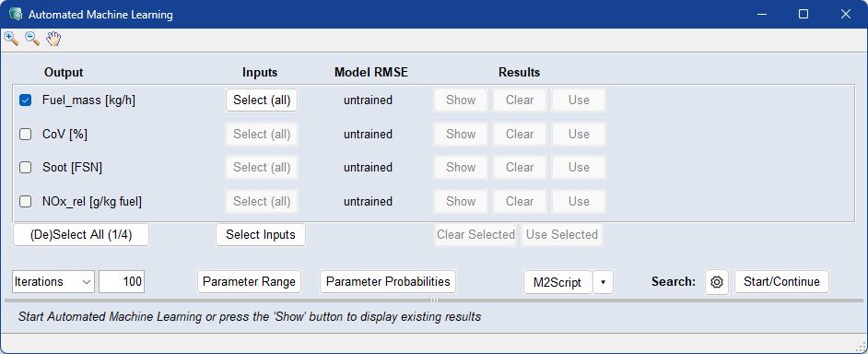Click the Start/Continue button
Image resolution: width=868 pixels, height=354 pixels.
(781, 282)
